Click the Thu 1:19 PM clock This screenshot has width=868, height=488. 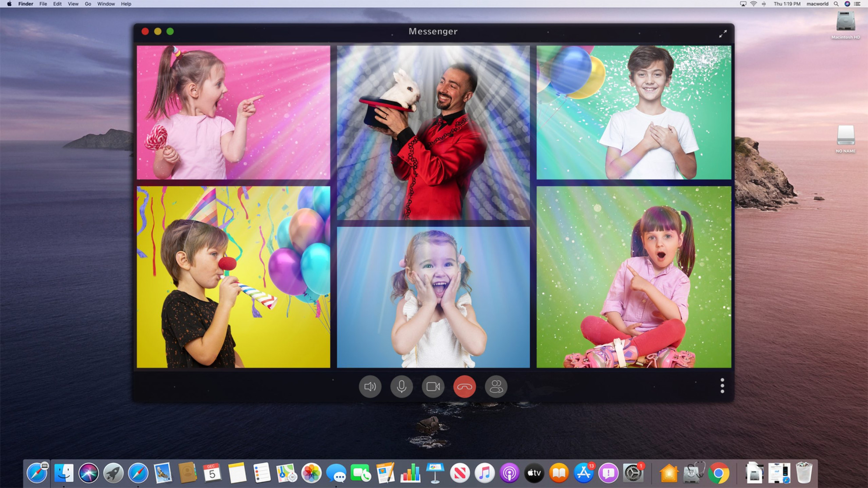(787, 4)
